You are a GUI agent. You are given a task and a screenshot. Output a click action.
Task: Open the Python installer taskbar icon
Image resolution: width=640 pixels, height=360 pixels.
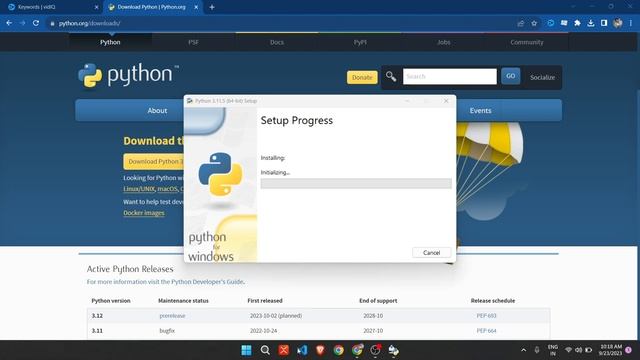[x=393, y=350]
